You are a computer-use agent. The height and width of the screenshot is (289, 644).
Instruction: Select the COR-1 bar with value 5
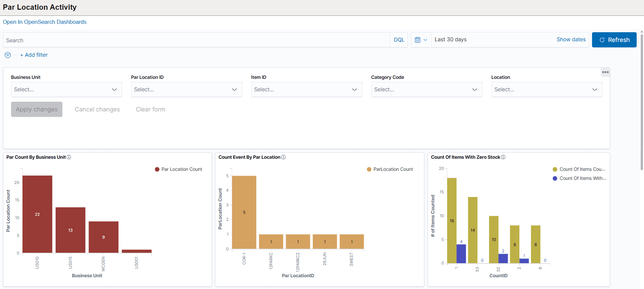(244, 212)
